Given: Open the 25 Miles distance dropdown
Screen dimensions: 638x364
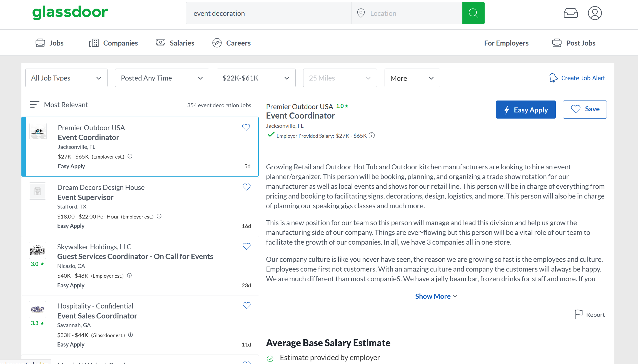Looking at the screenshot, I should coord(340,78).
